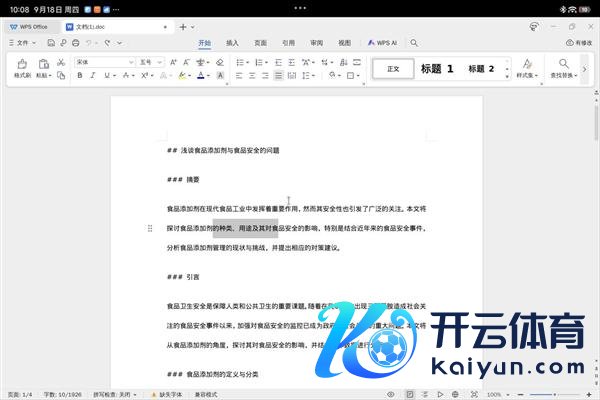The height and width of the screenshot is (400, 600).
Task: Apply the 标题 1 heading style
Action: 437,69
